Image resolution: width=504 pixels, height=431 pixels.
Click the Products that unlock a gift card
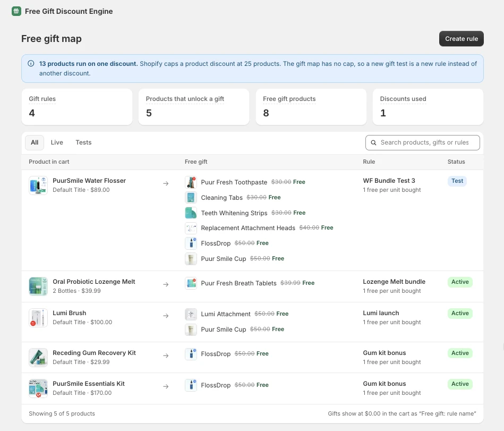(194, 107)
